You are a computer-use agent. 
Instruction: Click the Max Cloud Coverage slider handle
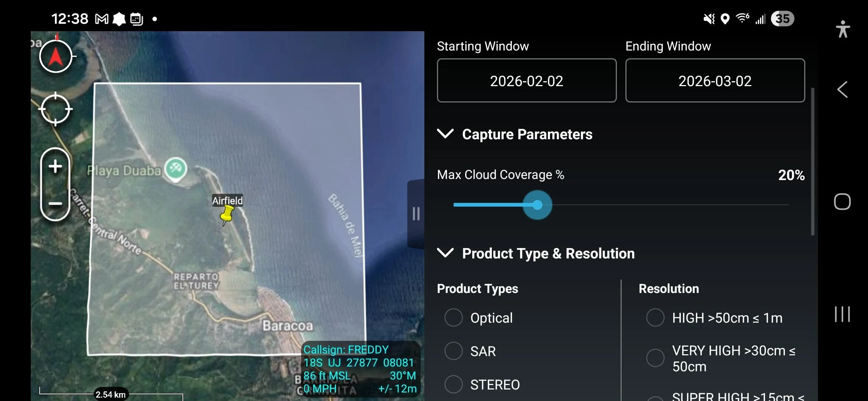tap(537, 205)
